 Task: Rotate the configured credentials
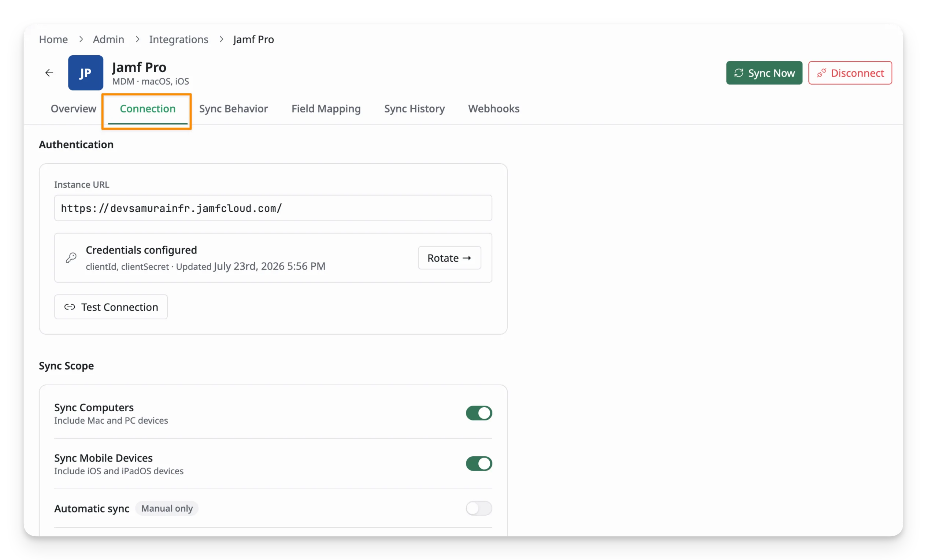coord(449,258)
